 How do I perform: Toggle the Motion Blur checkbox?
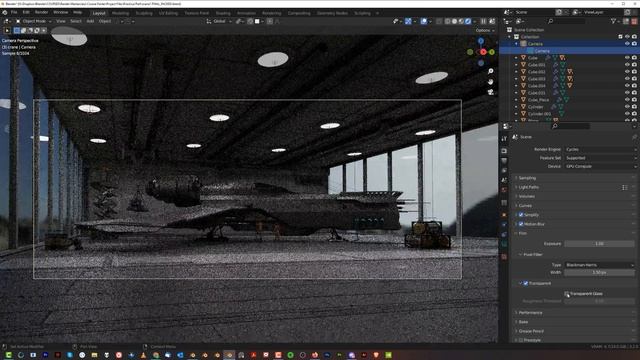point(521,224)
